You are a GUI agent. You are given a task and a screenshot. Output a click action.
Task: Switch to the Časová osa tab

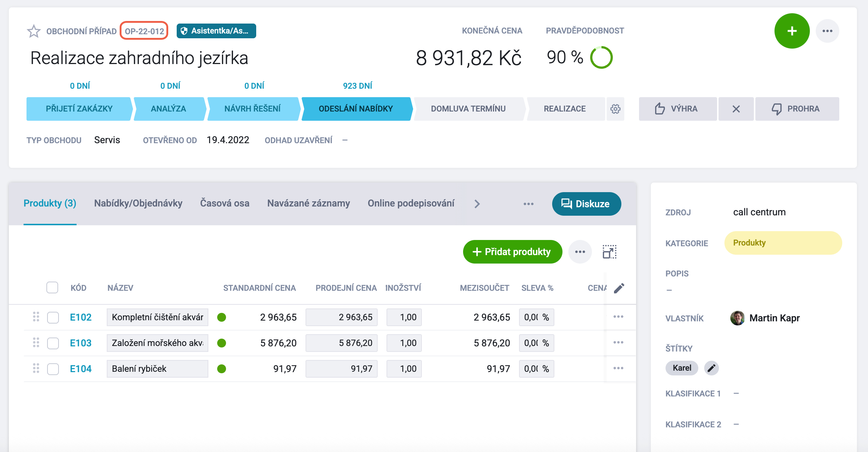tap(225, 203)
